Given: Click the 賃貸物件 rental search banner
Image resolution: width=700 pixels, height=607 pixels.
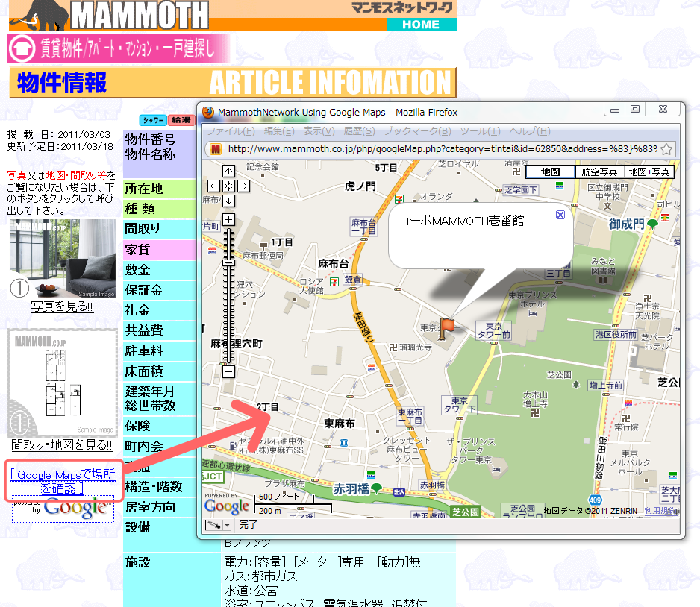Looking at the screenshot, I should pos(119,48).
